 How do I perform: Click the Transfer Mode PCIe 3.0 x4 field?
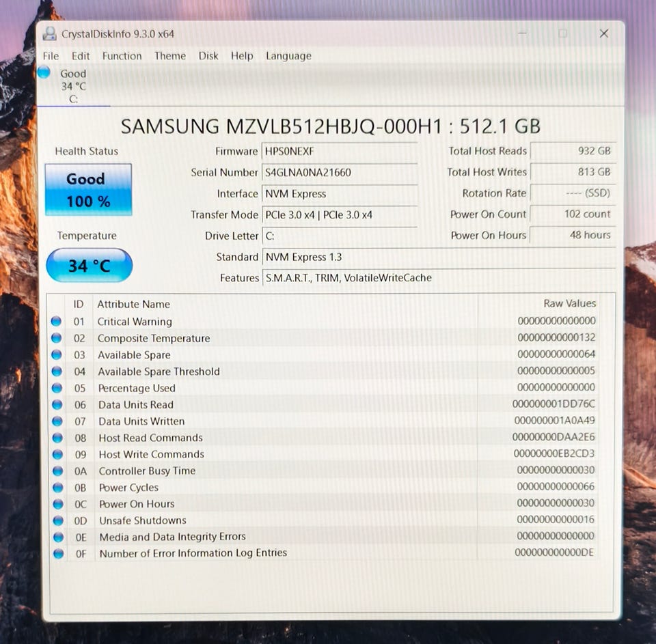(x=340, y=215)
